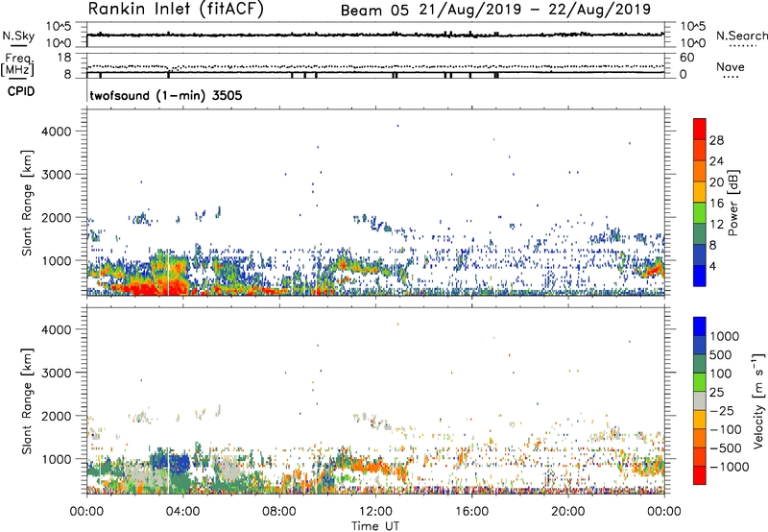Image resolution: width=768 pixels, height=532 pixels.
Task: Click the '20:00' time axis tick label
Action: [568, 512]
